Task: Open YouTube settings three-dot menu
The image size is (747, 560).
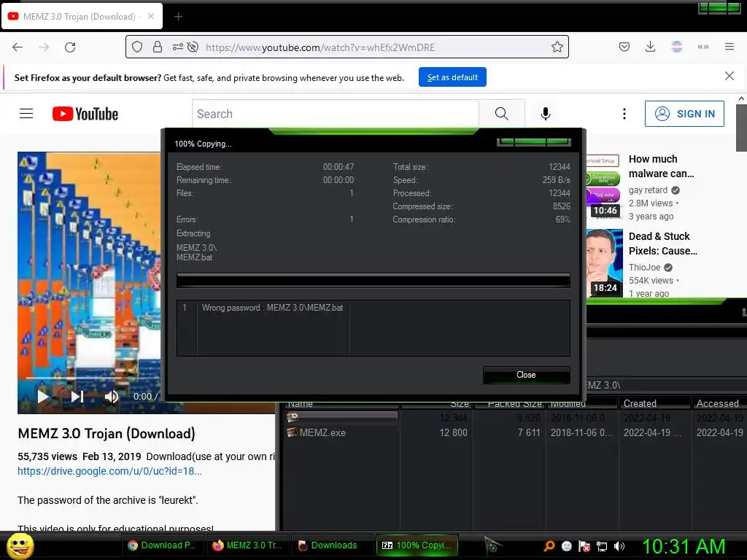Action: pyautogui.click(x=624, y=113)
